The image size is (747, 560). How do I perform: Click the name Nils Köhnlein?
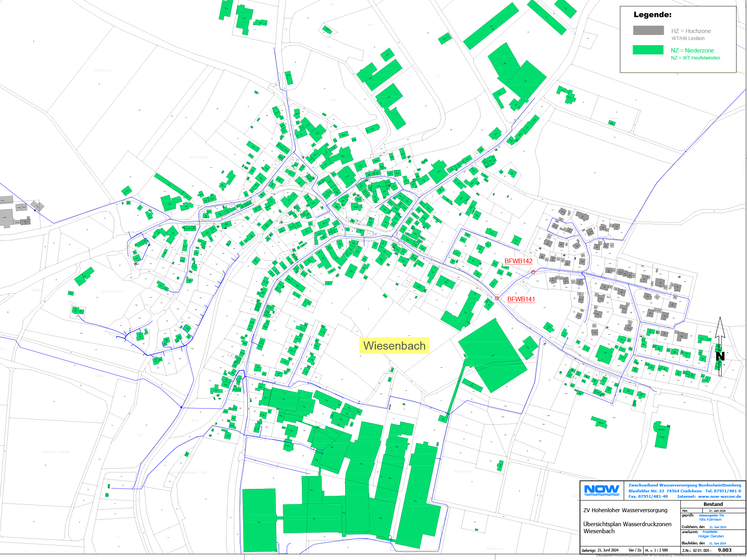[x=710, y=520]
